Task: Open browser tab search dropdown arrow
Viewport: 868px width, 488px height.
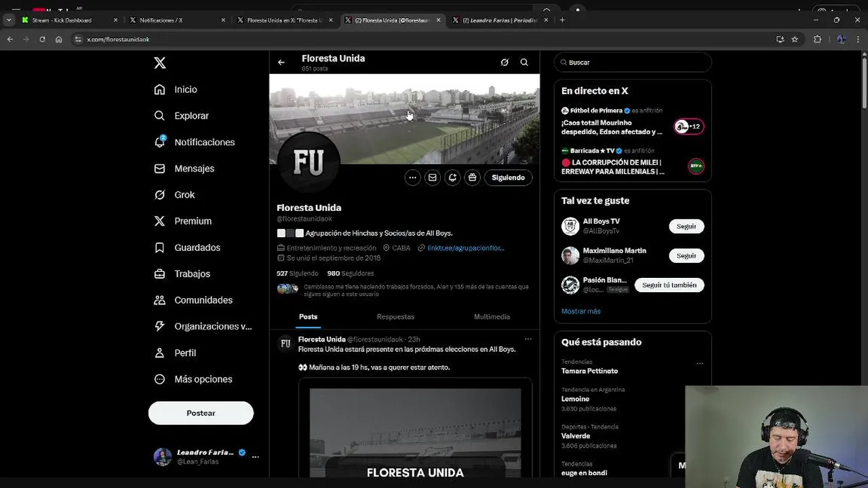Action: (x=9, y=20)
